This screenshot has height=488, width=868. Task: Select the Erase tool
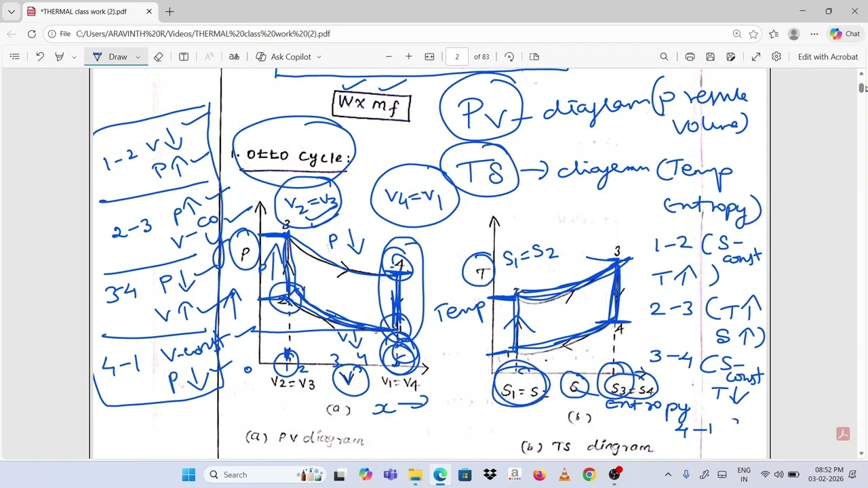pyautogui.click(x=159, y=57)
